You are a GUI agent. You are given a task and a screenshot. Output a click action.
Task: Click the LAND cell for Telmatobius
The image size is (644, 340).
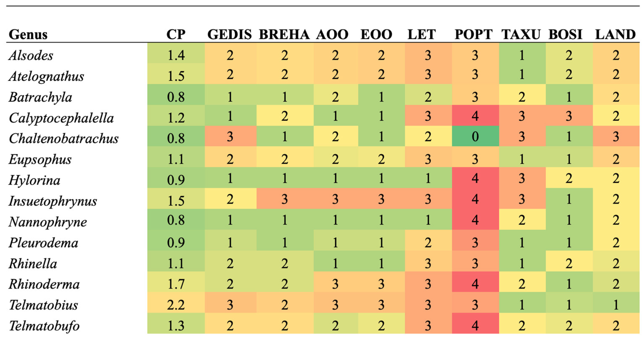pos(616,305)
